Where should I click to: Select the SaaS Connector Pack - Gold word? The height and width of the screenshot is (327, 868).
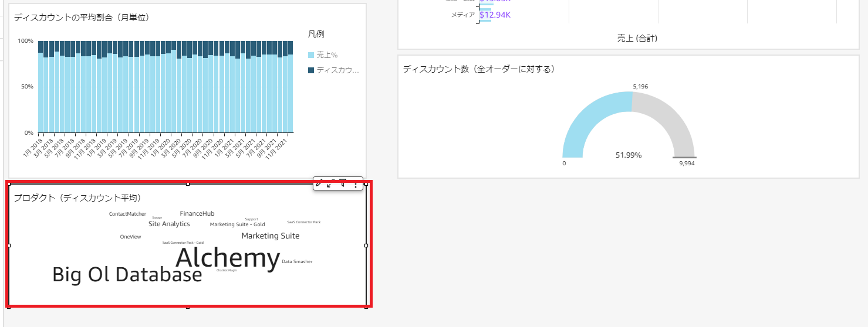pyautogui.click(x=183, y=243)
